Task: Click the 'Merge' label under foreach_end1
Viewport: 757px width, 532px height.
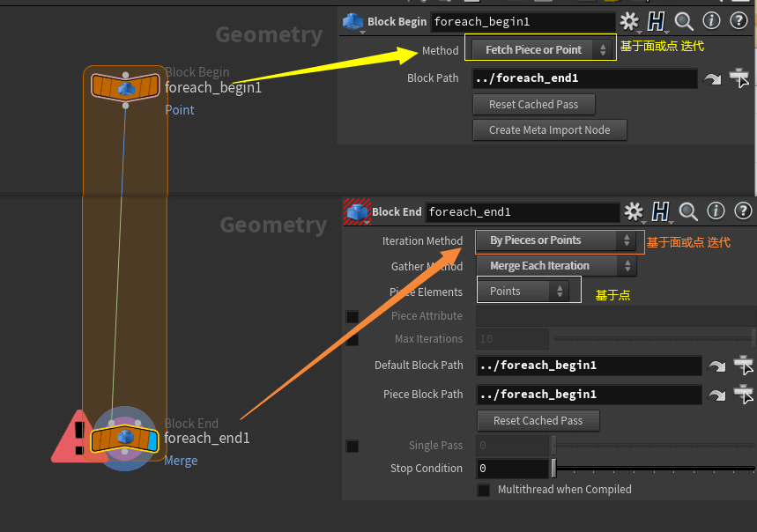Action: (x=181, y=461)
